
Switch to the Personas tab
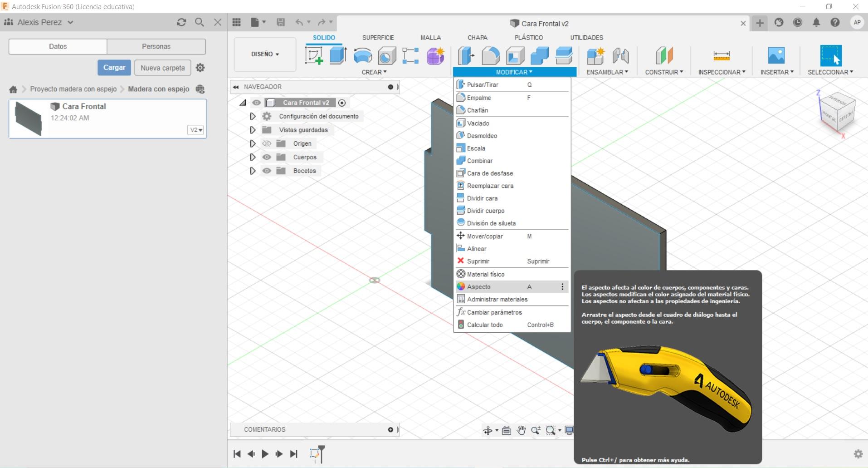coord(156,46)
